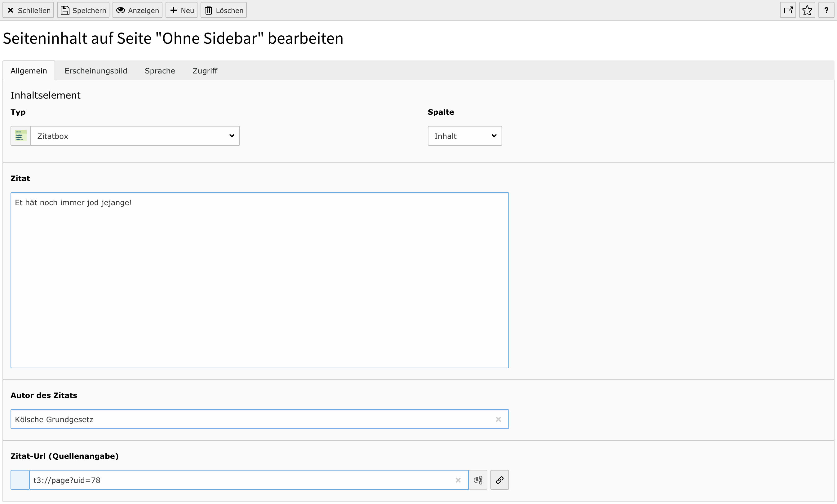
Task: Bookmark with the star icon
Action: (807, 10)
